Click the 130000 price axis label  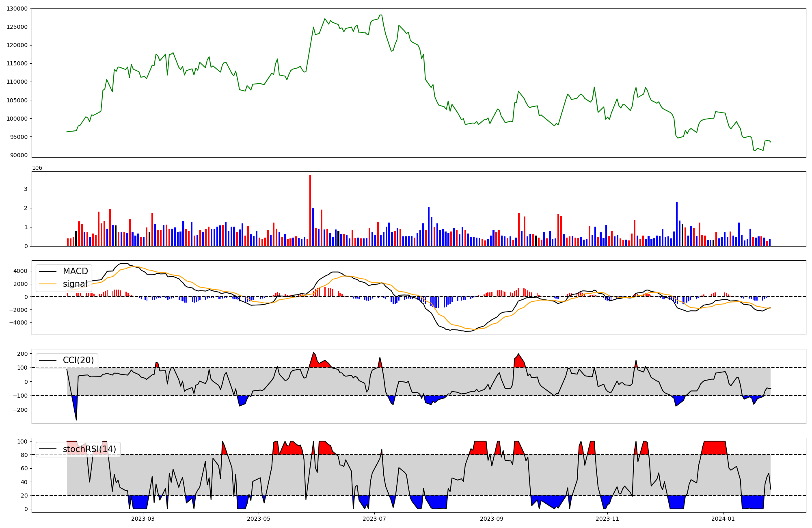tap(17, 9)
